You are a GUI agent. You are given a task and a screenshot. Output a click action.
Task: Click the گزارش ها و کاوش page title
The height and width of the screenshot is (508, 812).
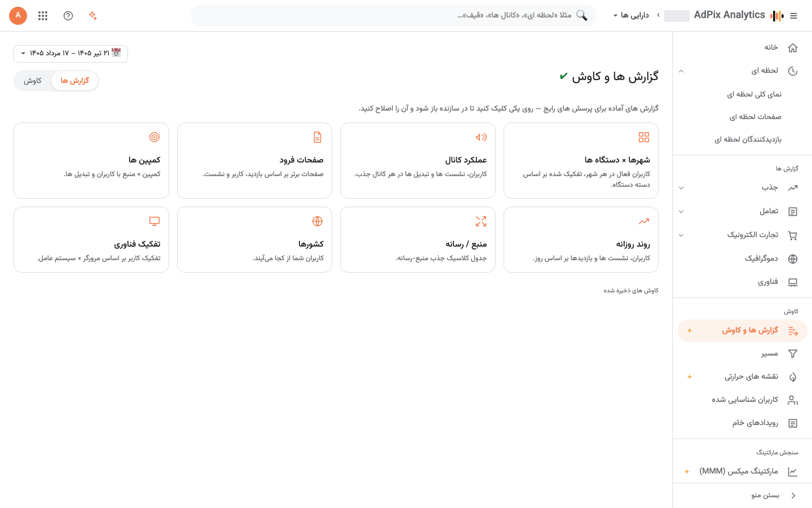pos(615,77)
